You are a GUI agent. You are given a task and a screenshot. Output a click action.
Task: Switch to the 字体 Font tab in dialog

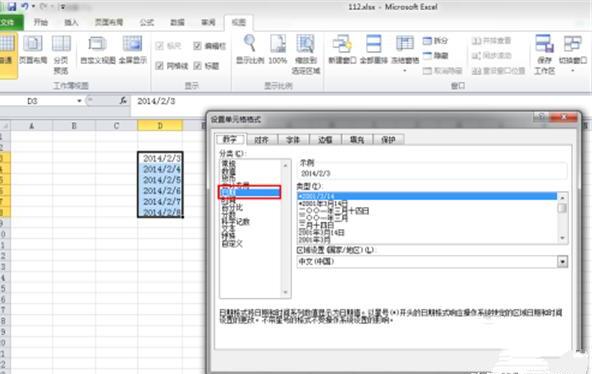click(293, 140)
